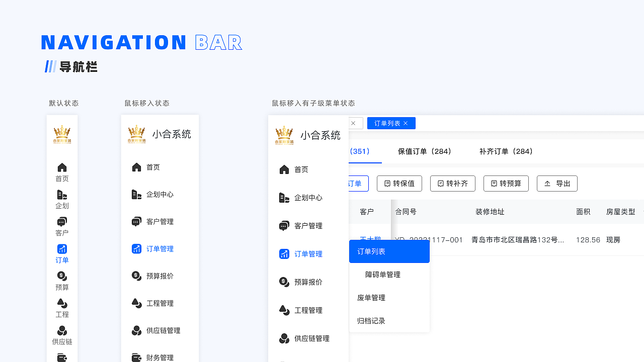The width and height of the screenshot is (644, 362).
Task: Switch to the 保值订单（284）tab
Action: click(x=425, y=151)
